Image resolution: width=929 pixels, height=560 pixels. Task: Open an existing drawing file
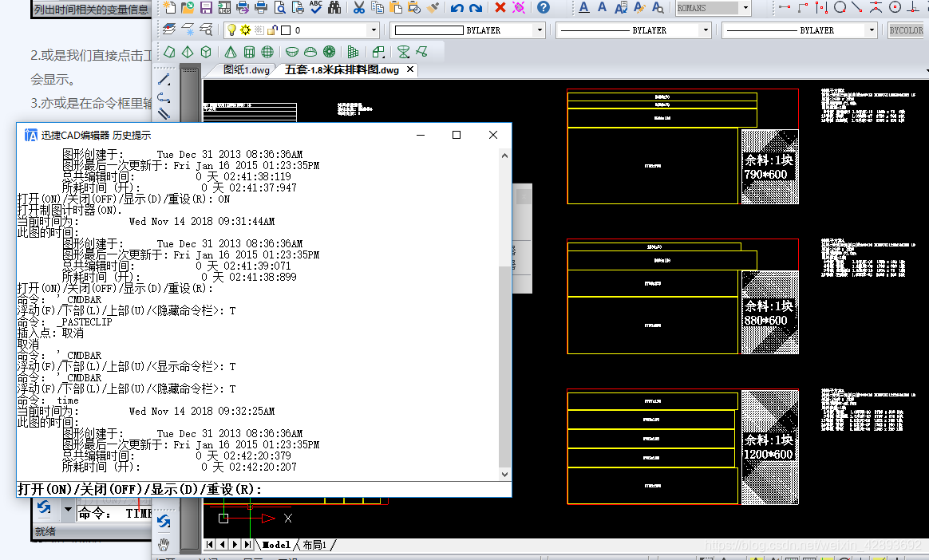pos(188,7)
